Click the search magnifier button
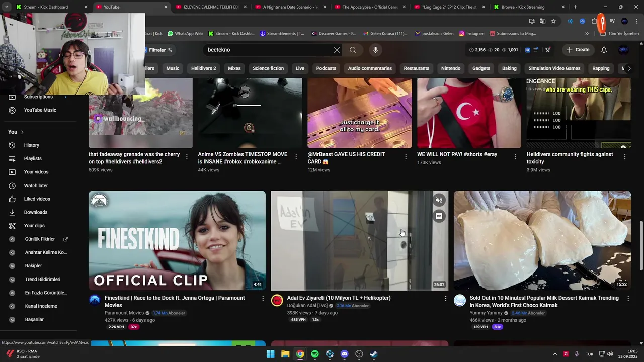644x362 pixels. 353,50
